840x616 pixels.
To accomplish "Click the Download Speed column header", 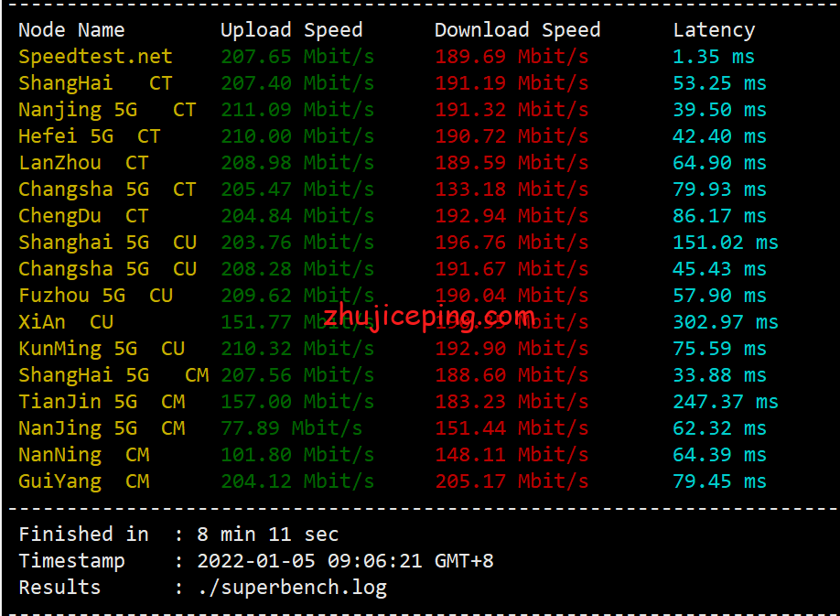I will [x=517, y=30].
